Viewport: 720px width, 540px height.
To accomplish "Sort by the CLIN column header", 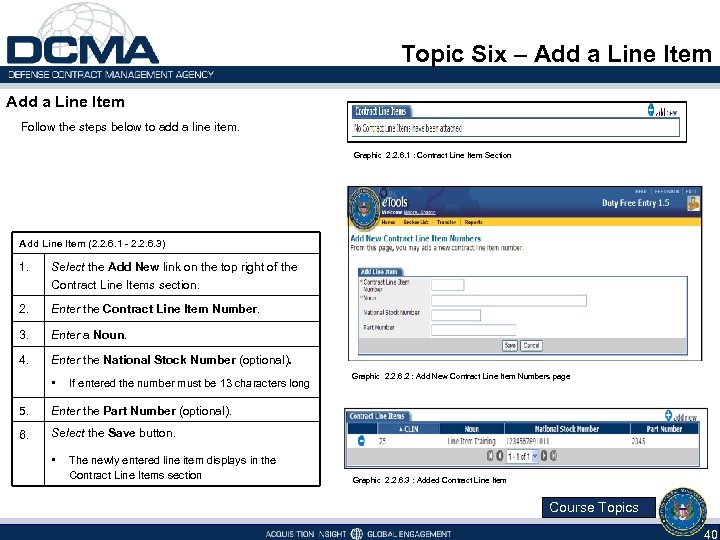I will pos(408,429).
